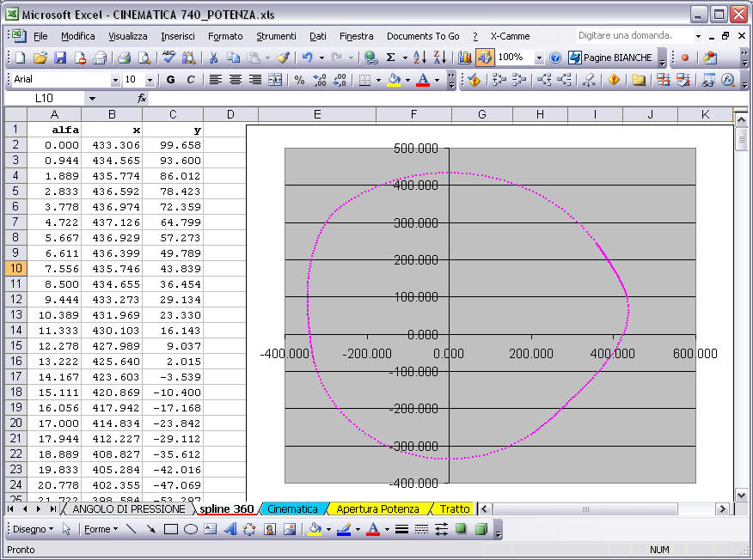Open fill color dropdown arrow
The height and width of the screenshot is (560, 753).
pos(407,80)
